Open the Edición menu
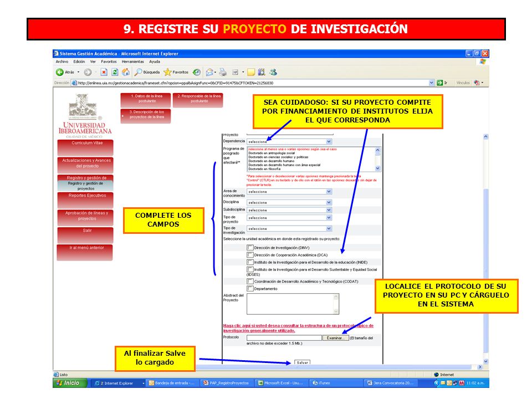 pyautogui.click(x=79, y=62)
